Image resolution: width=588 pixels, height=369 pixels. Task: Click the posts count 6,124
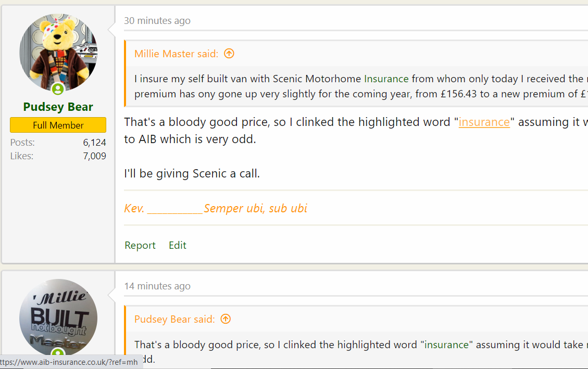(x=94, y=143)
